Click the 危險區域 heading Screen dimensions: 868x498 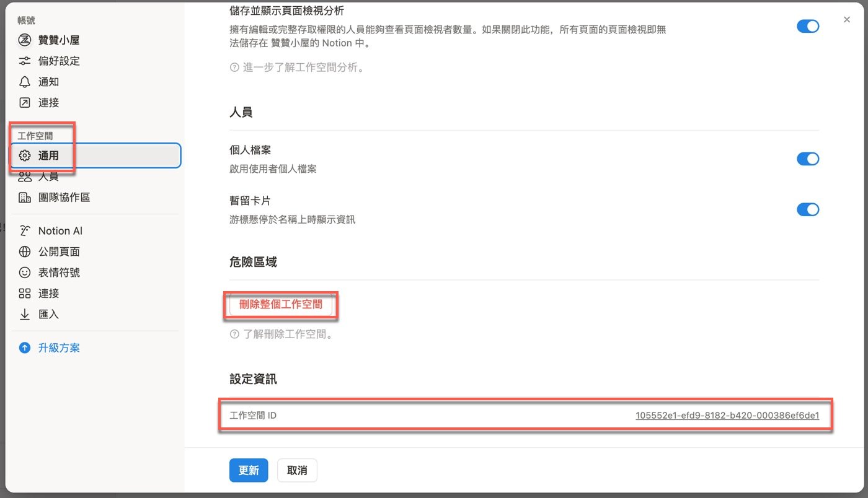coord(253,262)
